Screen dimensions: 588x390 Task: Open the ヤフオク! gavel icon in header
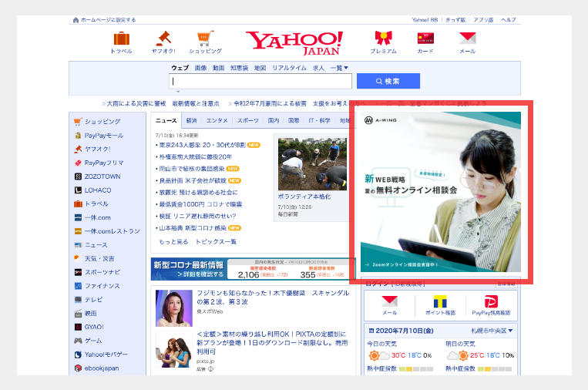(163, 39)
